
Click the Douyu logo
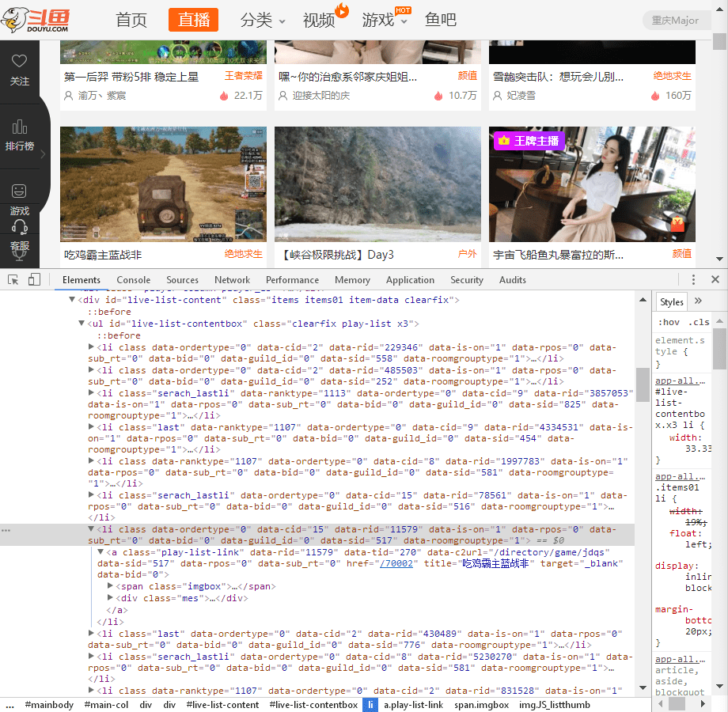click(36, 20)
